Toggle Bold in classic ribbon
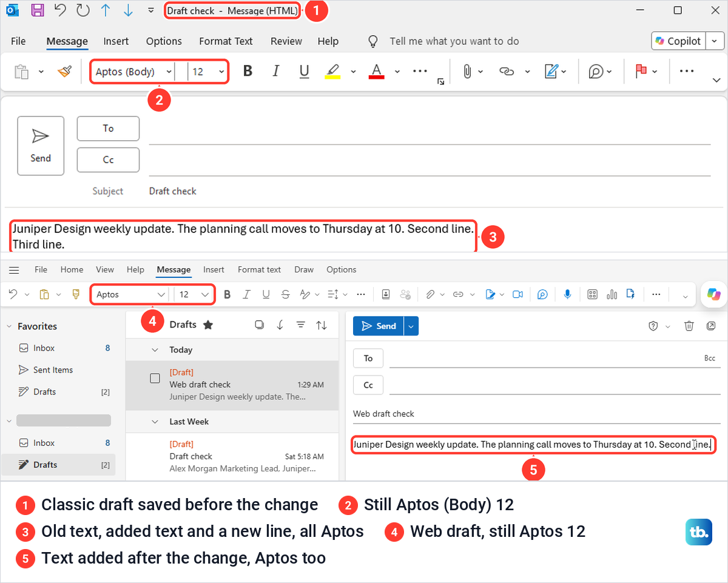 (248, 72)
